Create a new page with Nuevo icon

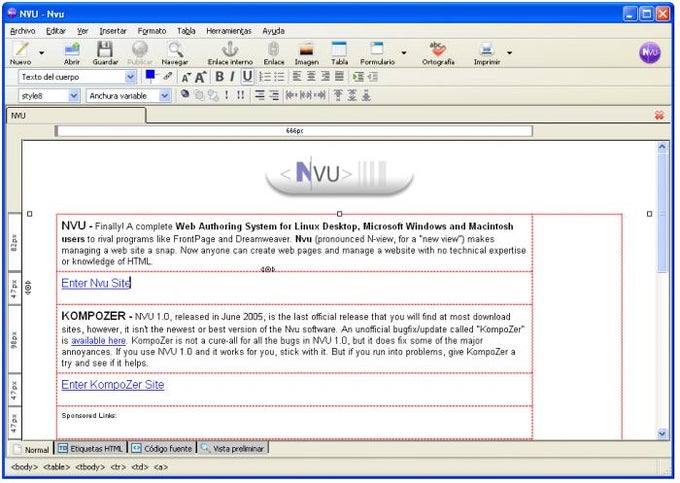21,53
